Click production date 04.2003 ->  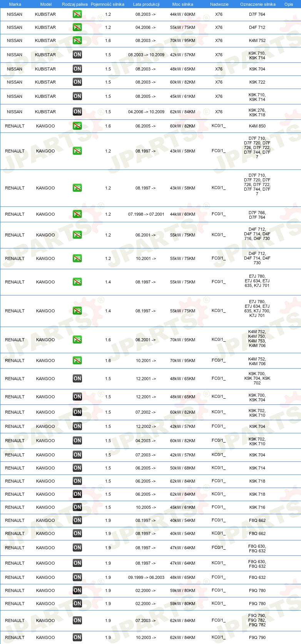(145, 441)
